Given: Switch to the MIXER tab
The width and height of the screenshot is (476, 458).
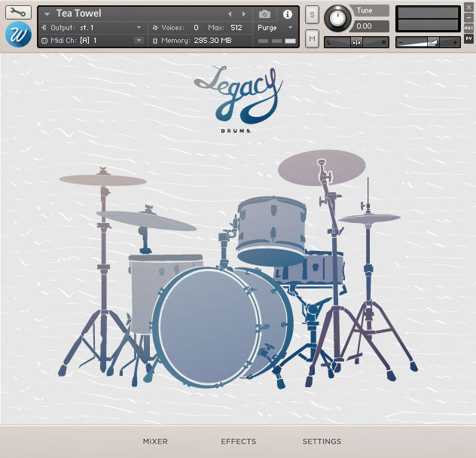Looking at the screenshot, I should coord(155,441).
